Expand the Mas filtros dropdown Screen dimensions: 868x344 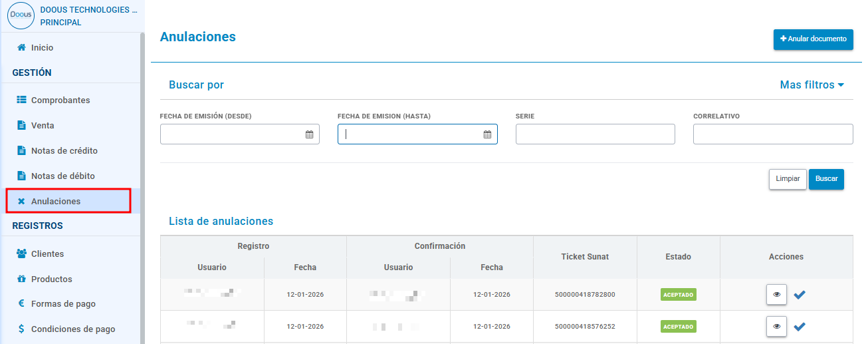point(812,85)
